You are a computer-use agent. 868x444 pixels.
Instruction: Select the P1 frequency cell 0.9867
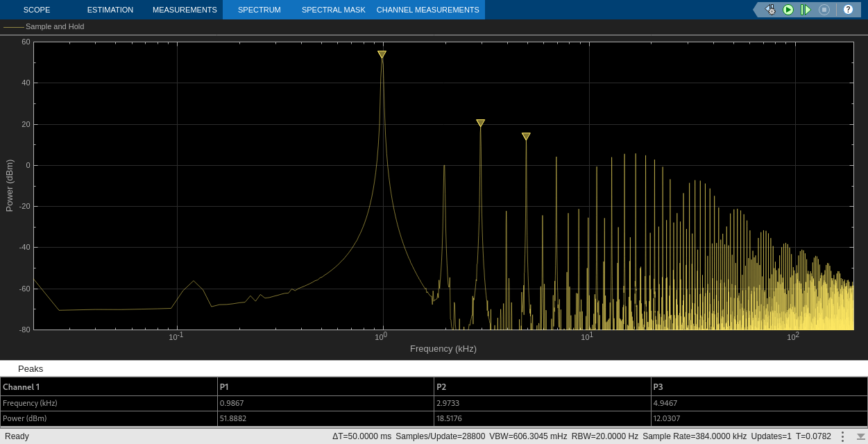pos(232,403)
